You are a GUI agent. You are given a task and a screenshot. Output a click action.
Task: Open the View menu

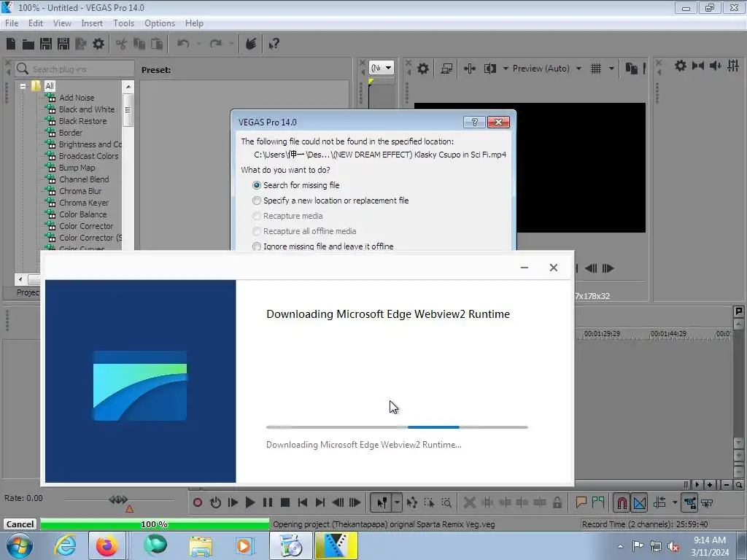coord(62,23)
